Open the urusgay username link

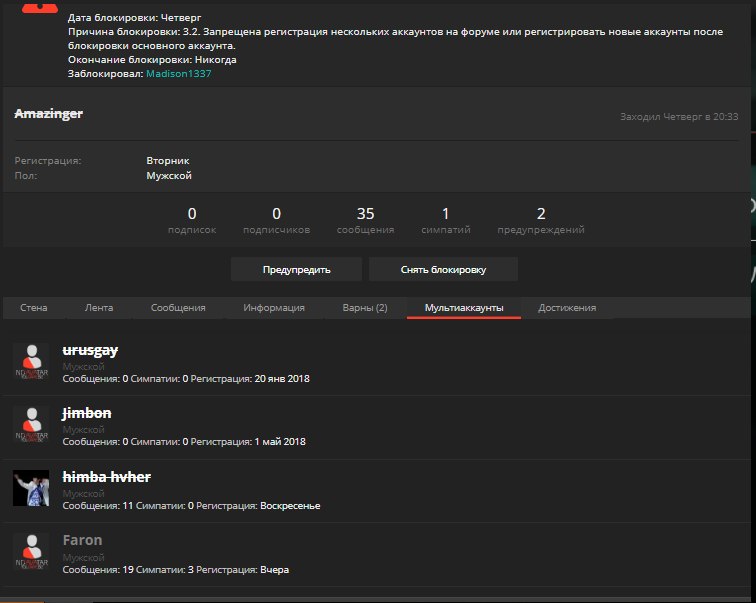pos(90,350)
